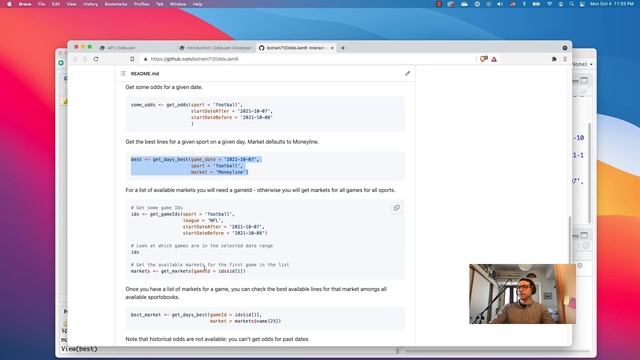Go back in browser history
This screenshot has width=640, height=360.
tap(75, 59)
